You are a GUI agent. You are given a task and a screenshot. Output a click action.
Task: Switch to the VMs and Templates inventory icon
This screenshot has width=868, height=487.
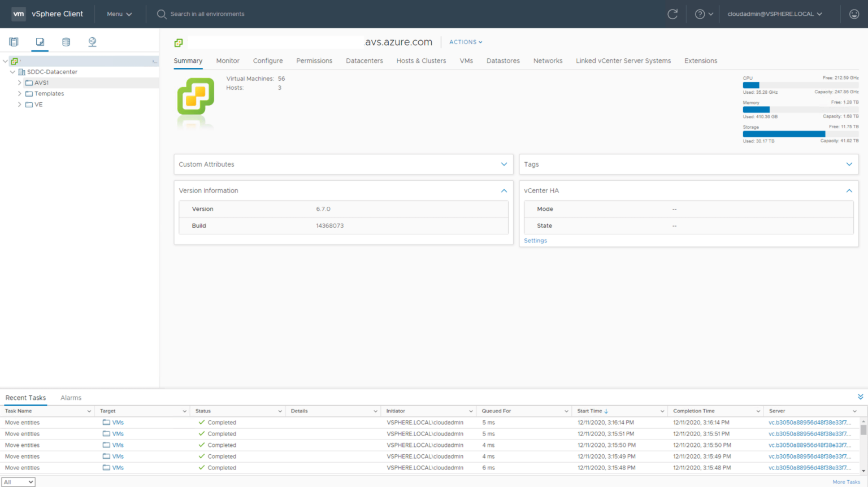click(40, 42)
